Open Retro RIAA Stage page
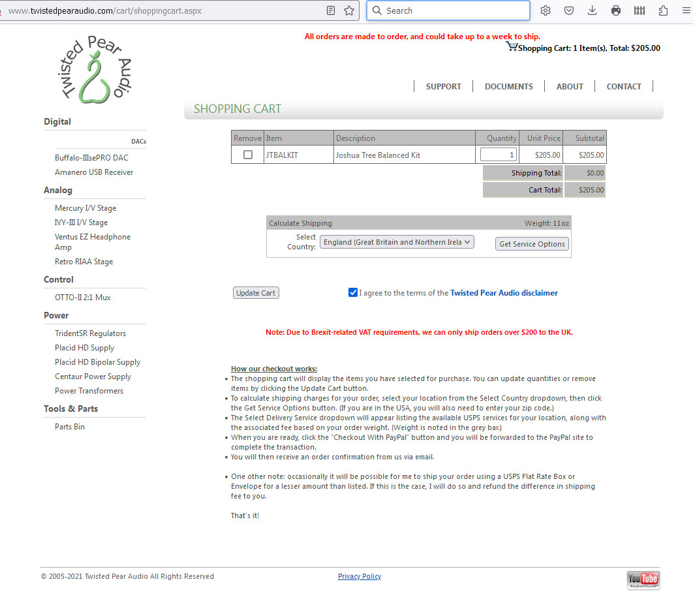 84,262
